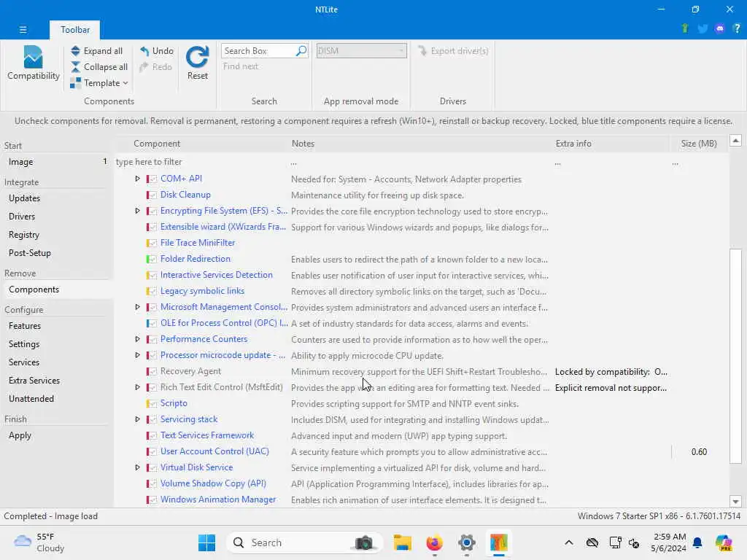Open notification bell in tray

[697, 542]
